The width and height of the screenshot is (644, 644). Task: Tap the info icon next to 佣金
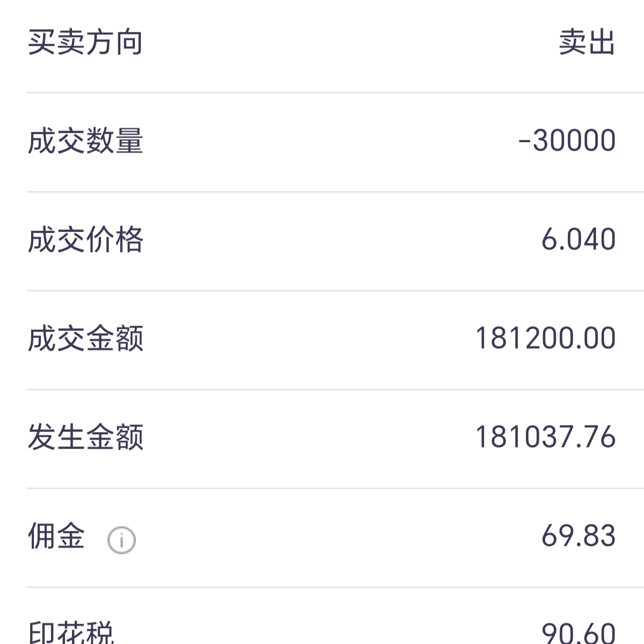(x=121, y=540)
